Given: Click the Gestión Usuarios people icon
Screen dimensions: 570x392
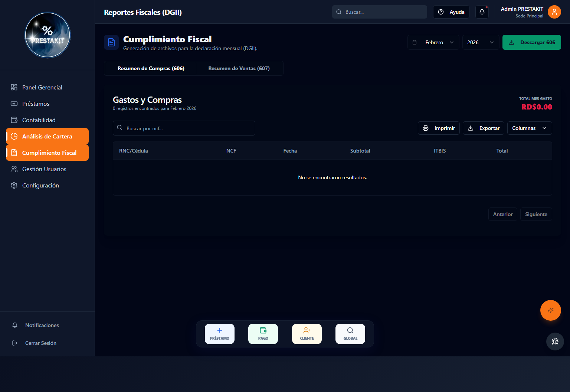Looking at the screenshot, I should tap(14, 169).
